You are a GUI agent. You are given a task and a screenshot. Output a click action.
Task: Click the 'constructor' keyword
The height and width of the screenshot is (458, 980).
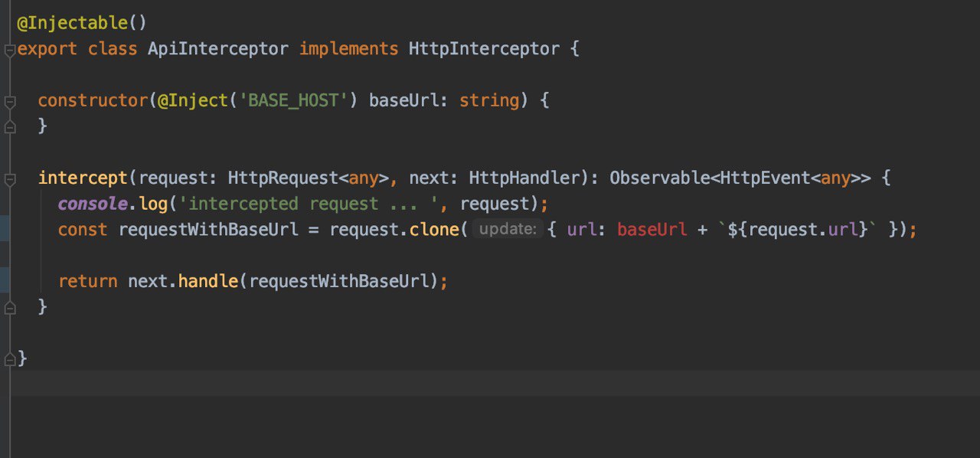pyautogui.click(x=93, y=100)
